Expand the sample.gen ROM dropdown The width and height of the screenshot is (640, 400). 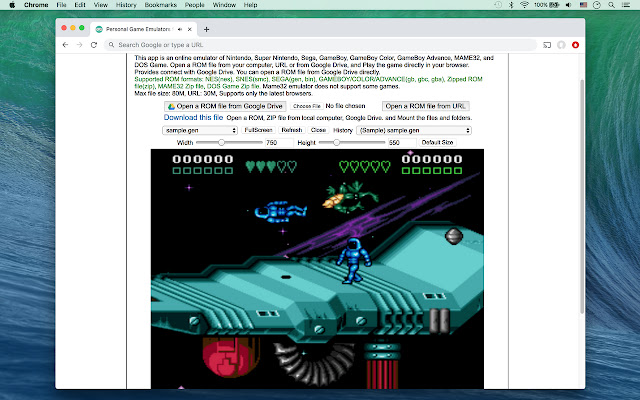point(200,130)
